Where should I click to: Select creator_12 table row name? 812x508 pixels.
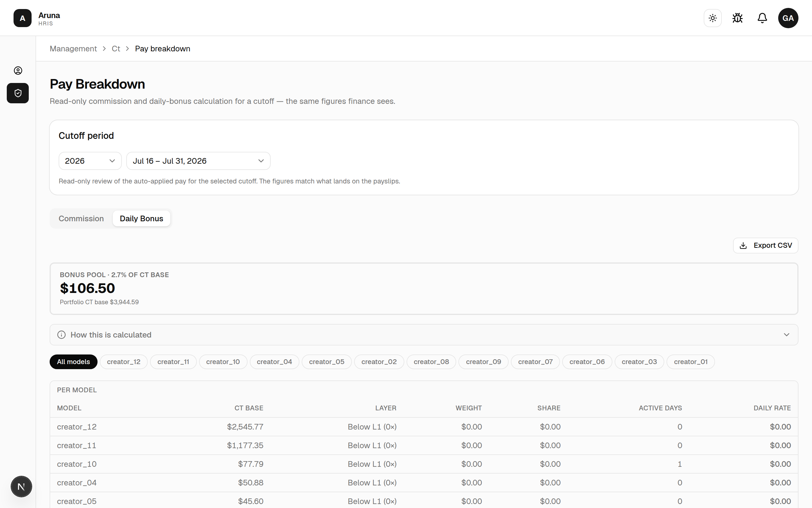77,427
